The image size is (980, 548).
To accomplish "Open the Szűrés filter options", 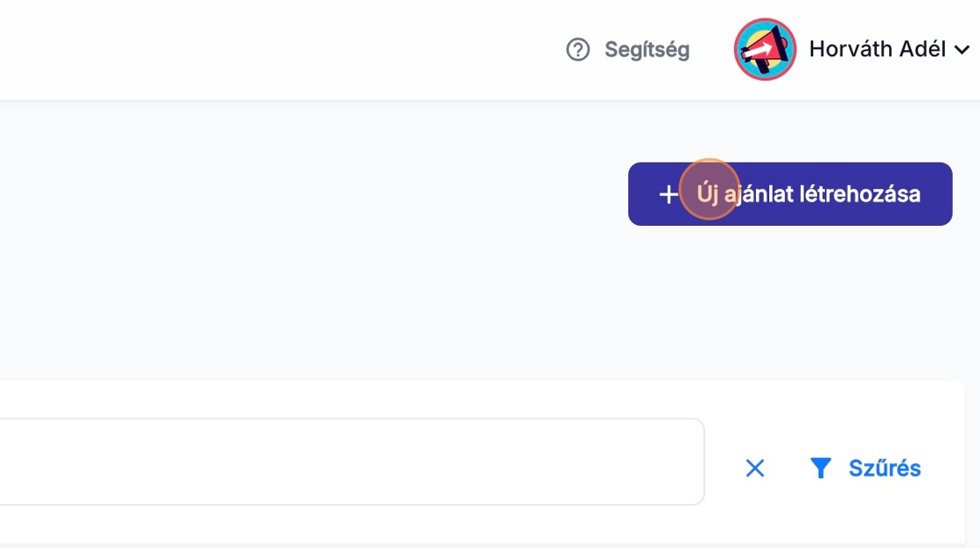I will click(x=884, y=468).
